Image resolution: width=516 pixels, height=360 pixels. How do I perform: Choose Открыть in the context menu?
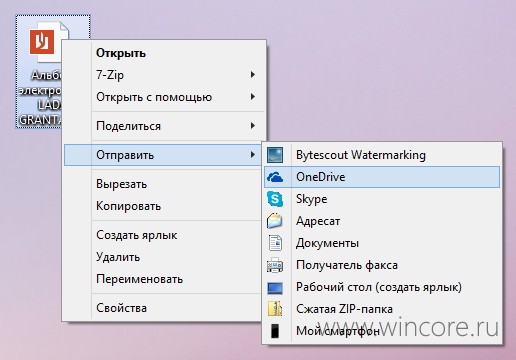(164, 53)
